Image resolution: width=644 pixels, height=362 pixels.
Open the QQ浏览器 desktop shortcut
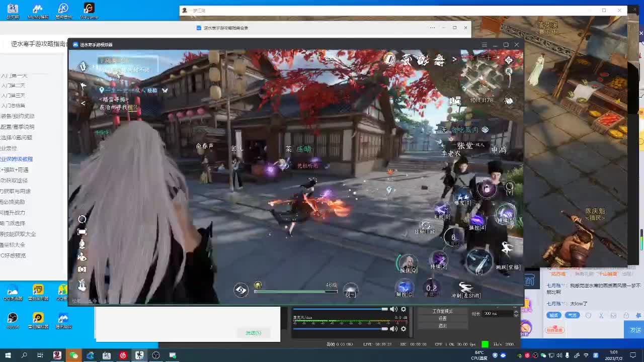tap(13, 292)
